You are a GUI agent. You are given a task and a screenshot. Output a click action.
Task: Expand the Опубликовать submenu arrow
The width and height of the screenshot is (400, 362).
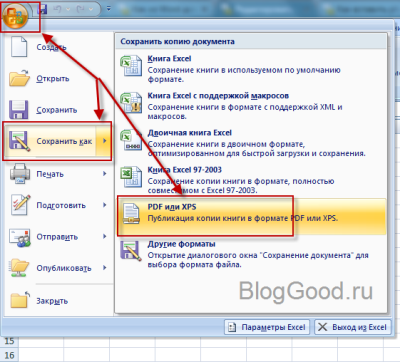[105, 268]
